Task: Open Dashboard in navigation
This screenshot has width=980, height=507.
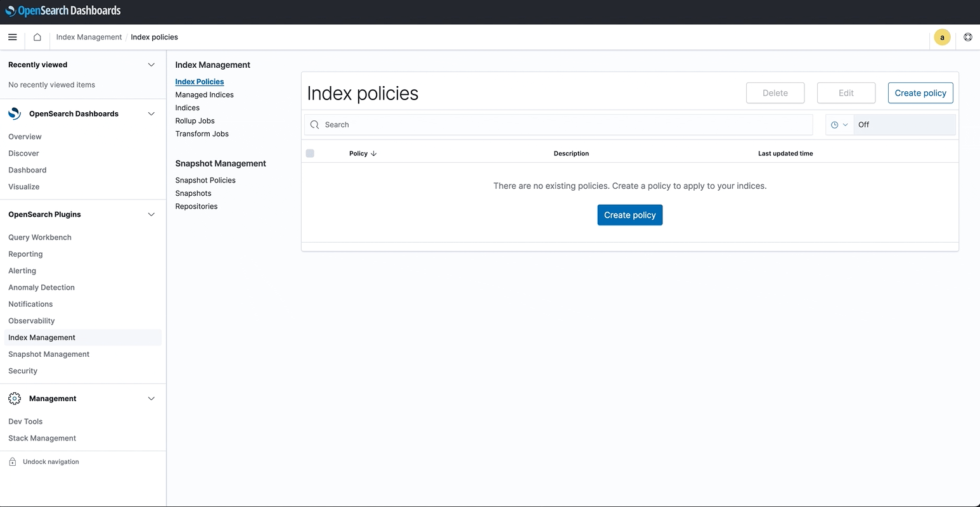Action: point(27,170)
